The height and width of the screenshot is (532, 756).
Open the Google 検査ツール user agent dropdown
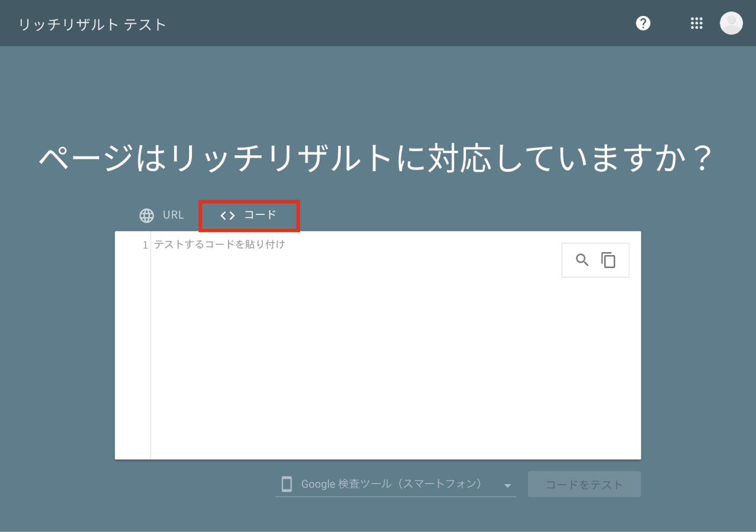[x=396, y=484]
